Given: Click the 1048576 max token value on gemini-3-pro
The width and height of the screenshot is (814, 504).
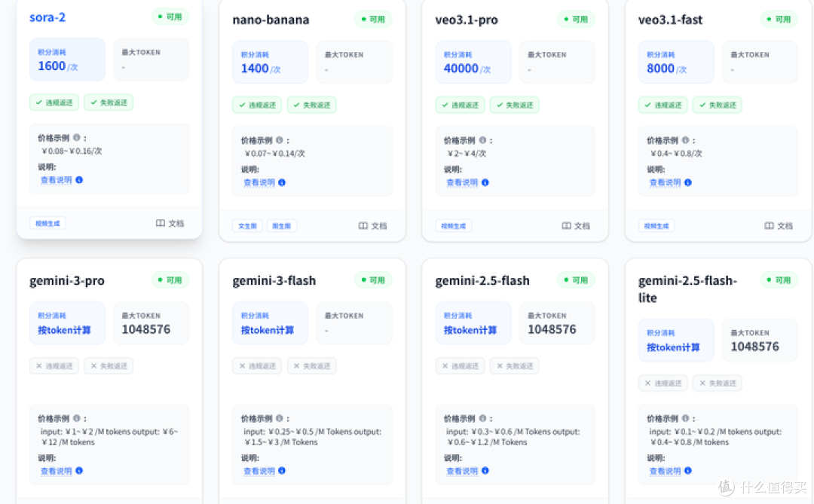Looking at the screenshot, I should click(146, 330).
